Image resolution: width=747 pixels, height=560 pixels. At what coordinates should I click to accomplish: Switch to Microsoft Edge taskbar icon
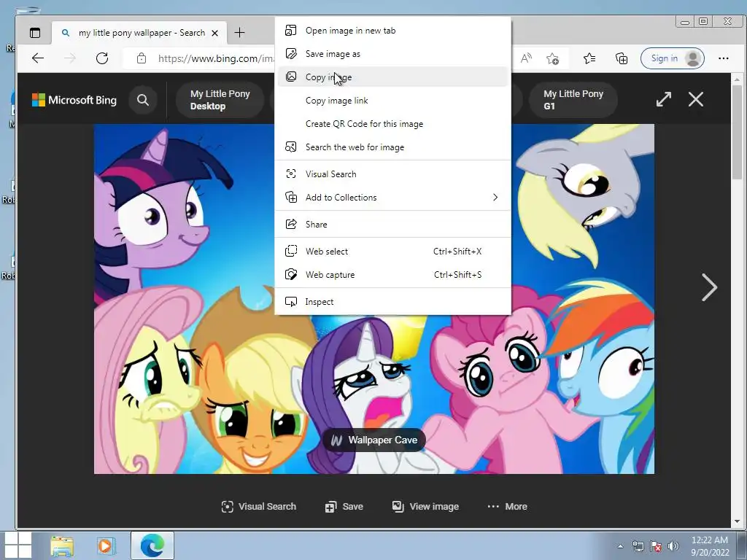pyautogui.click(x=152, y=545)
